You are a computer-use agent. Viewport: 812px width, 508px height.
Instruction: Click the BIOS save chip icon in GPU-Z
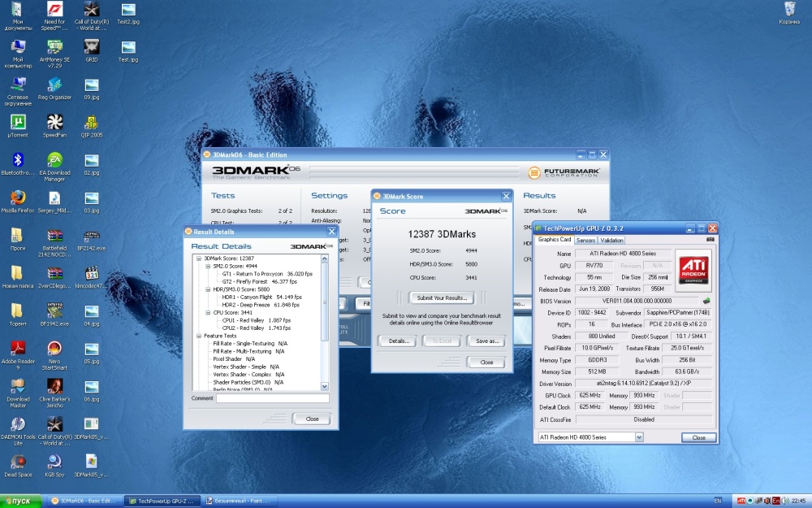point(706,301)
